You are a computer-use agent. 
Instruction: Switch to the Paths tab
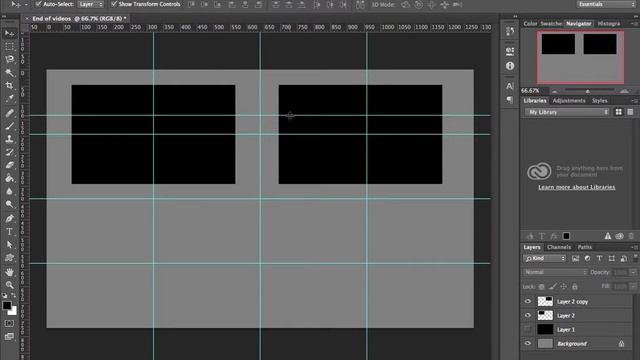tap(584, 247)
